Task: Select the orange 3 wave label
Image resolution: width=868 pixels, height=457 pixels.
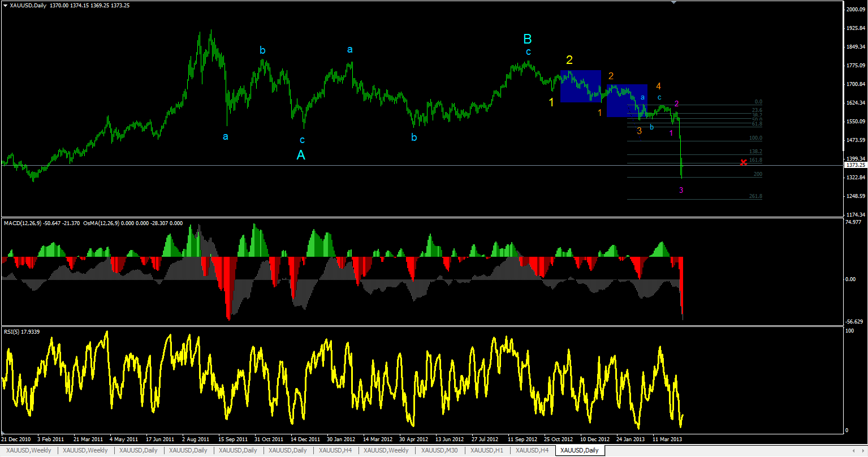Action: click(639, 131)
